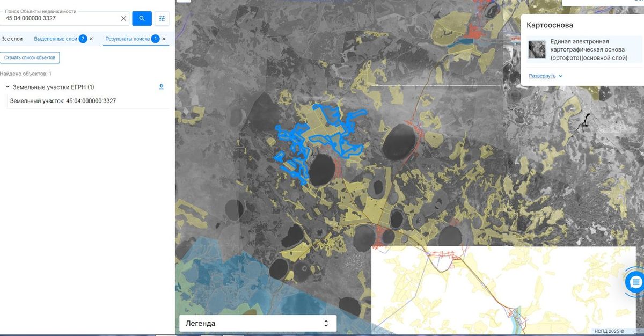Close the Выделенные слои tab

pyautogui.click(x=91, y=39)
